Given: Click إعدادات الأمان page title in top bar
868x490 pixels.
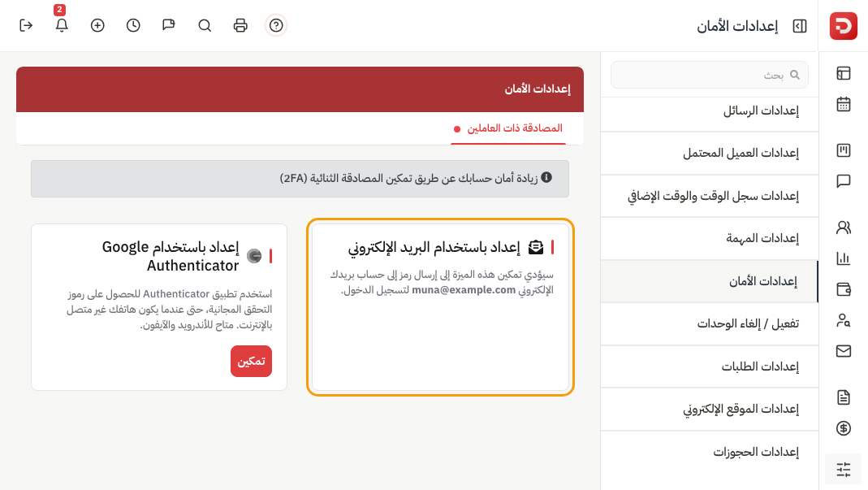Looking at the screenshot, I should coord(736,26).
